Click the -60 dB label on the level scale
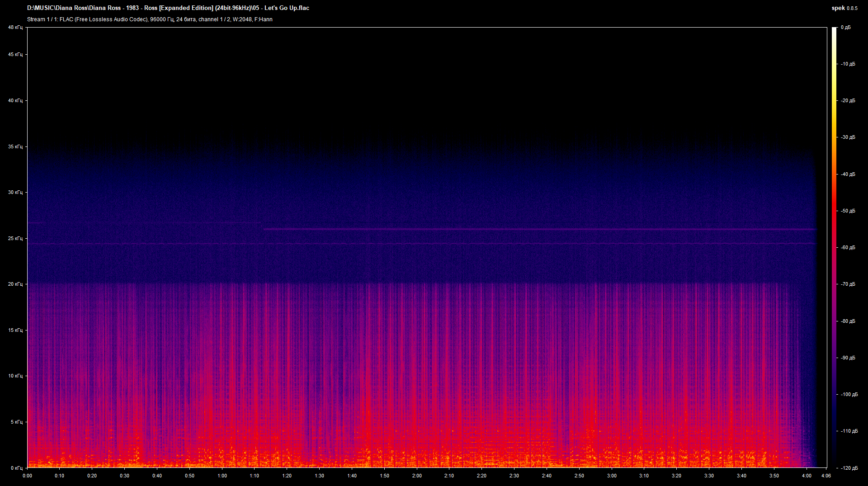 [x=848, y=248]
